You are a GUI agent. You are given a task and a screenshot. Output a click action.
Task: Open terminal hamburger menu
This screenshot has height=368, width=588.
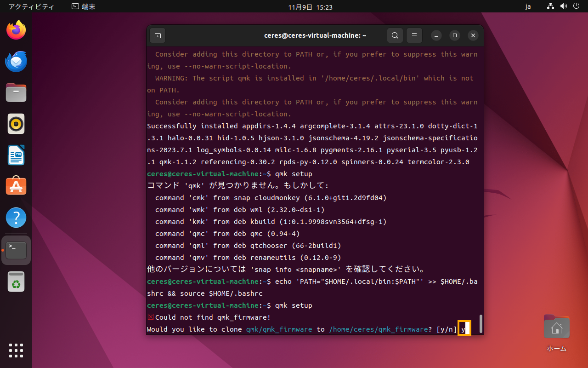click(414, 35)
